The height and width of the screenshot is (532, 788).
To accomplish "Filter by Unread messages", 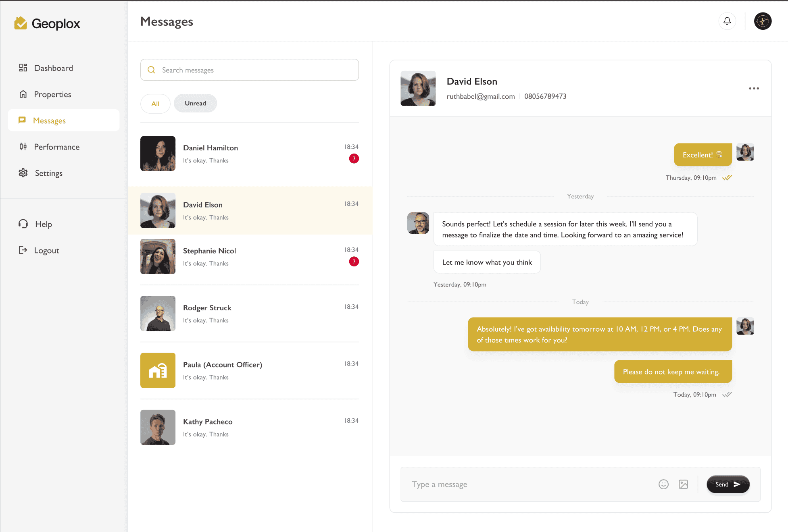I will [x=195, y=103].
